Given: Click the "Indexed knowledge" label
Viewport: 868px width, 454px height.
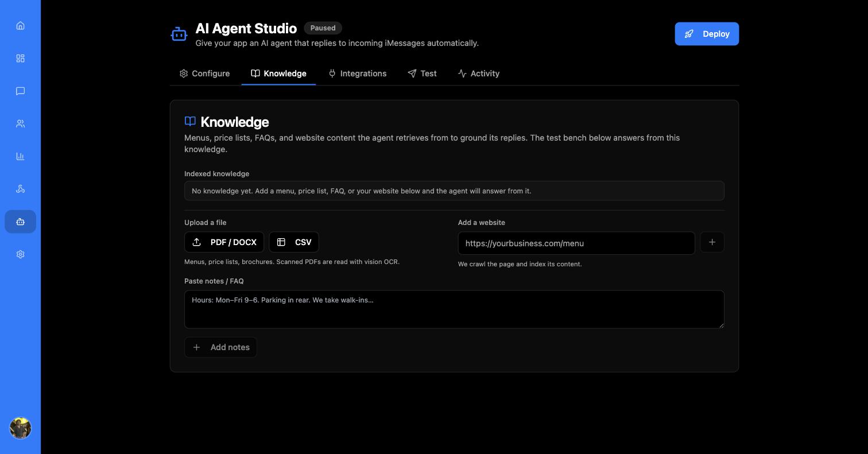Looking at the screenshot, I should 216,174.
